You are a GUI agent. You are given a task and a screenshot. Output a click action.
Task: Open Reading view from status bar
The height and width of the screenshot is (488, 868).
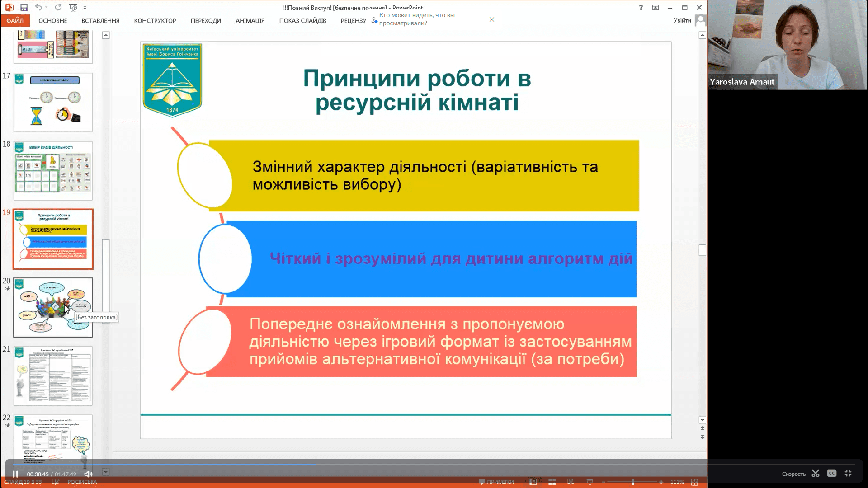pos(570,482)
